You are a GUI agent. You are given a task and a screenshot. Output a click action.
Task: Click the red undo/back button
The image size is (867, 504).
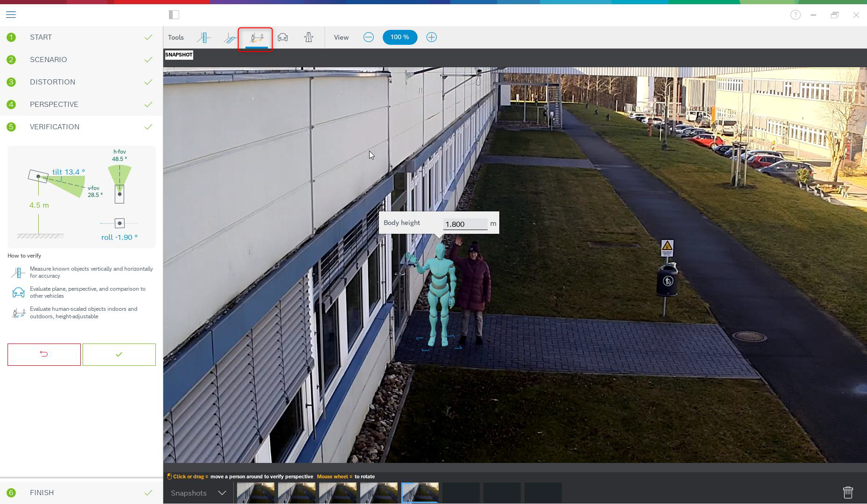[44, 355]
